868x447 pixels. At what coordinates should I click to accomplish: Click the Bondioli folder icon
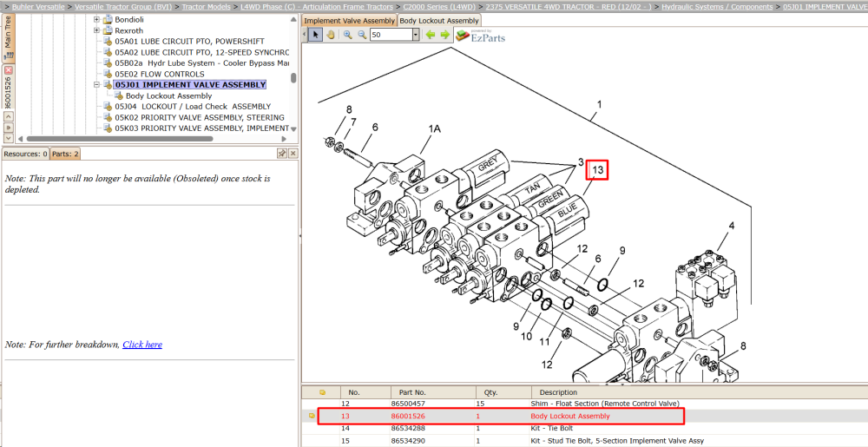pos(108,20)
